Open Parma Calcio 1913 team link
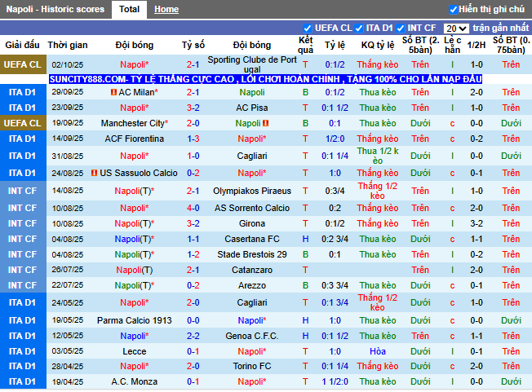The image size is (532, 392). click(x=135, y=320)
